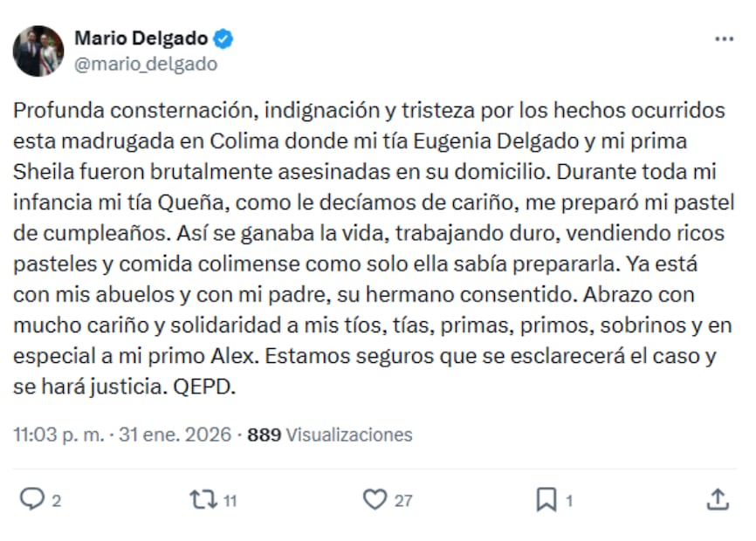756x541 pixels.
Task: Open Mario Delgado's profile avatar
Action: click(x=38, y=51)
